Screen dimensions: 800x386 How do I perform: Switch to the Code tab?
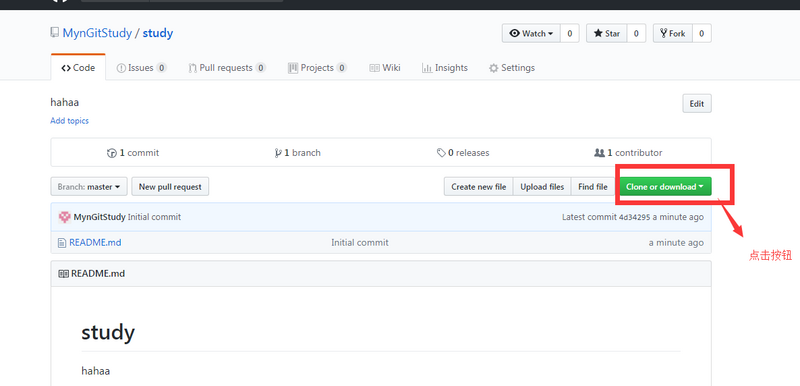coord(78,68)
